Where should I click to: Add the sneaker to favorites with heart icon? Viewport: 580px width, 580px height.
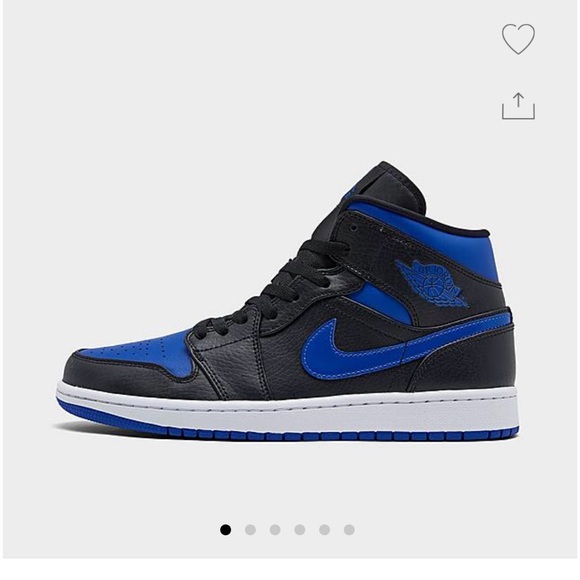point(518,38)
